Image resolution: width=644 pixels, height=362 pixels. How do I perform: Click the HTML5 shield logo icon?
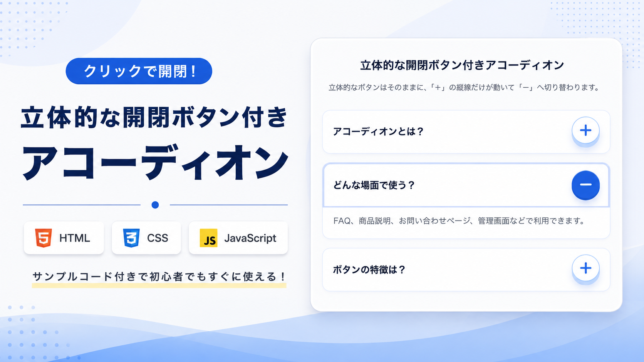point(44,238)
